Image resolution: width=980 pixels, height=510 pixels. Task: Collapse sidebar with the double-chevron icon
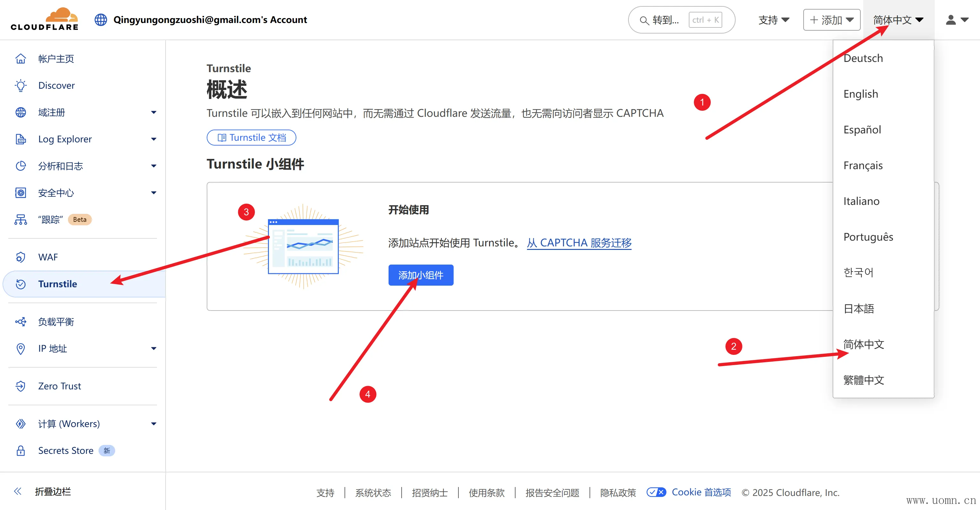tap(18, 491)
